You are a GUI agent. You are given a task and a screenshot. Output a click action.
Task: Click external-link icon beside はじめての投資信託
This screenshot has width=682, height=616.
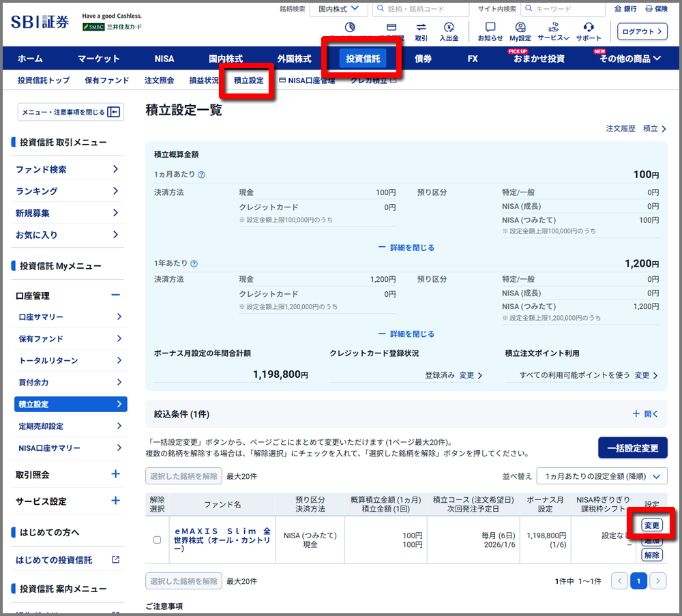pyautogui.click(x=116, y=559)
